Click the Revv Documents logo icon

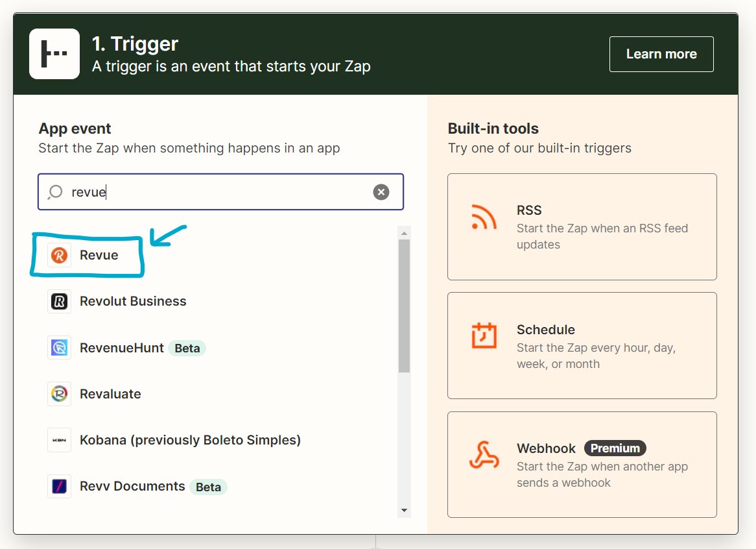click(59, 486)
